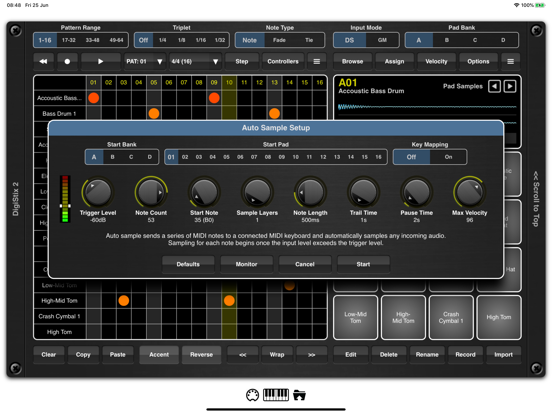Click the Defaults button
This screenshot has height=414, width=552.
[188, 264]
